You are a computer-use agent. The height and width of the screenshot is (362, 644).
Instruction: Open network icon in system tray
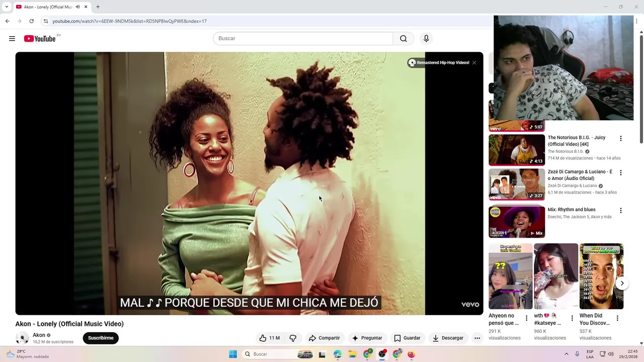pos(602,354)
